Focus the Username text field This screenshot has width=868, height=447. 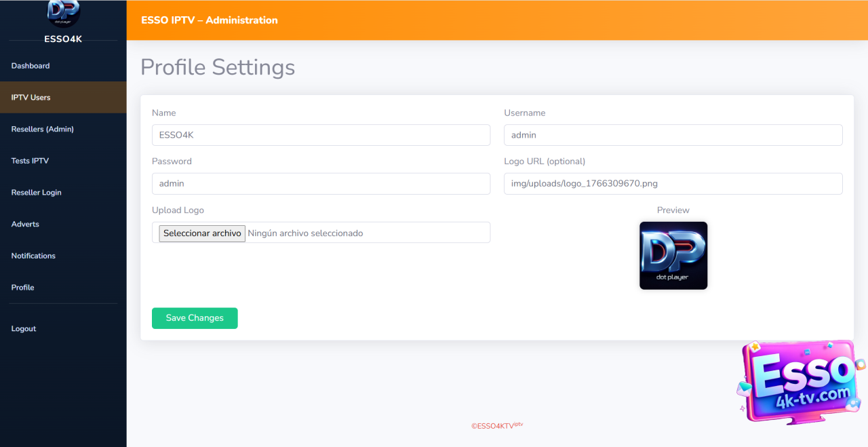coord(673,135)
